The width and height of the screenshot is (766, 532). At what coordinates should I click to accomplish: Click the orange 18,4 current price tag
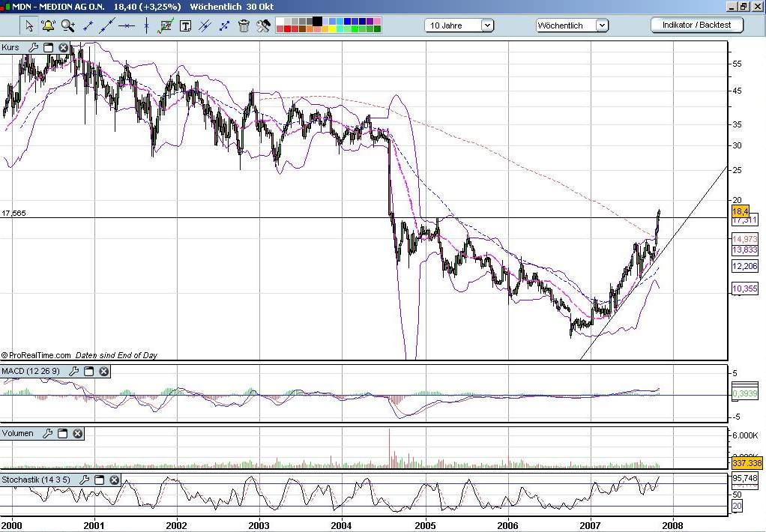point(740,211)
